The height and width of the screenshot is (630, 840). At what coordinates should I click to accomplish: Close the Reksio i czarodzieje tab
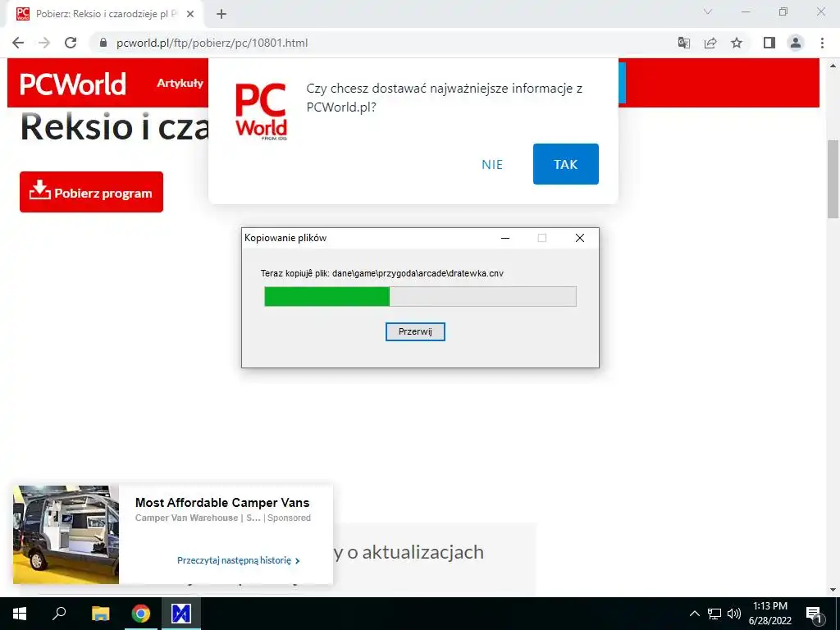[x=190, y=14]
